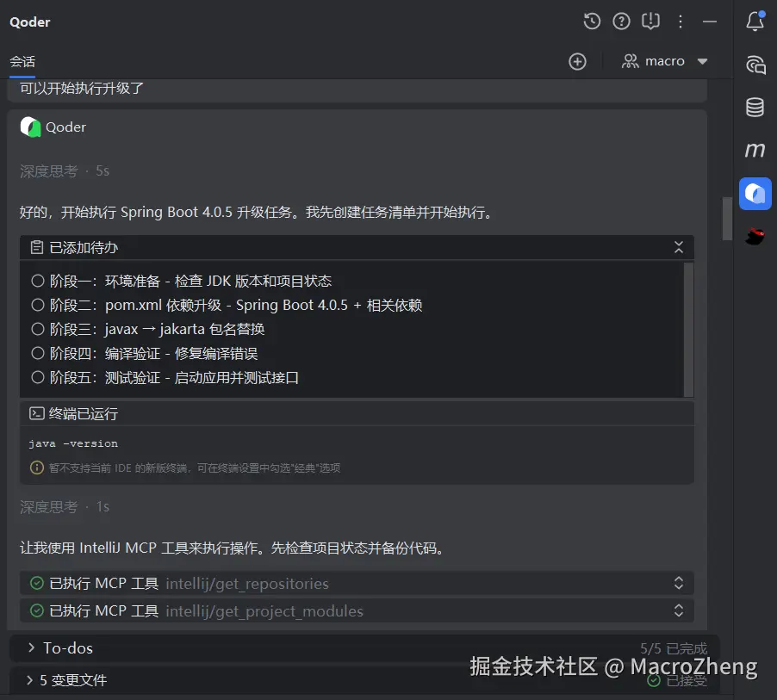Screen dimensions: 777x700
Task: Collapse the 已添加待办 todo list panel
Action: (679, 247)
